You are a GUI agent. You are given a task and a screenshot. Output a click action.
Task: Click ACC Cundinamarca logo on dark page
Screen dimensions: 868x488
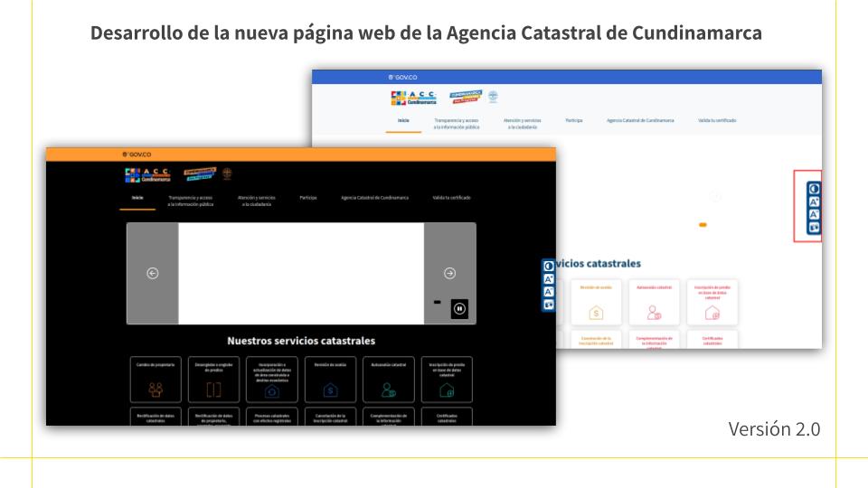pos(147,174)
